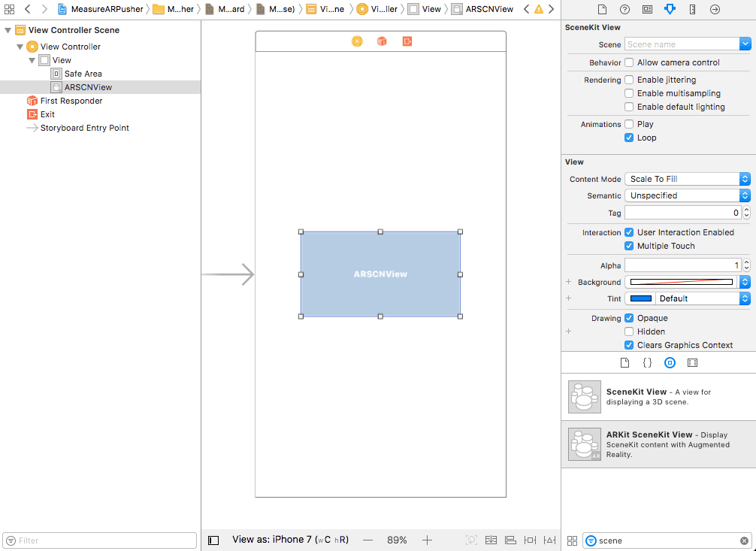Open the Attributes inspector tab

point(670,9)
